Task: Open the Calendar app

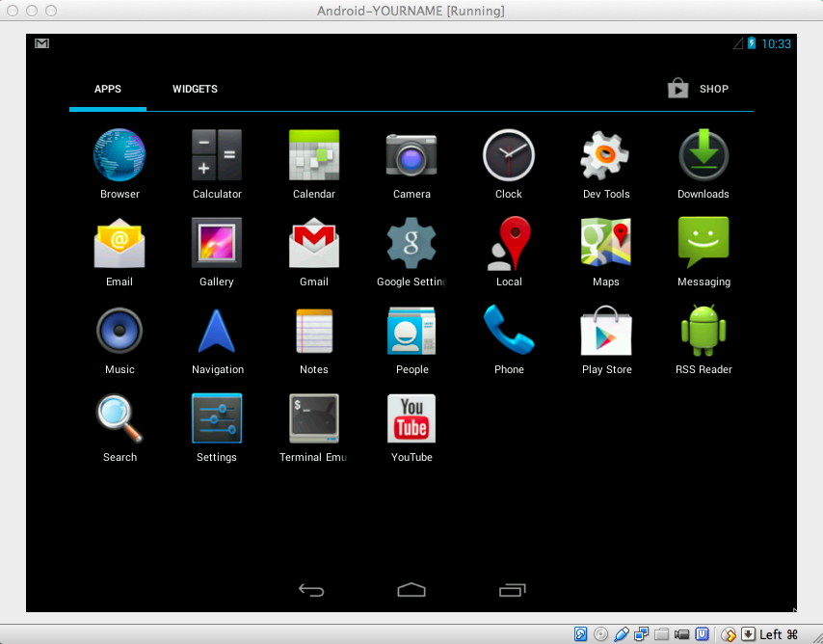Action: tap(314, 164)
